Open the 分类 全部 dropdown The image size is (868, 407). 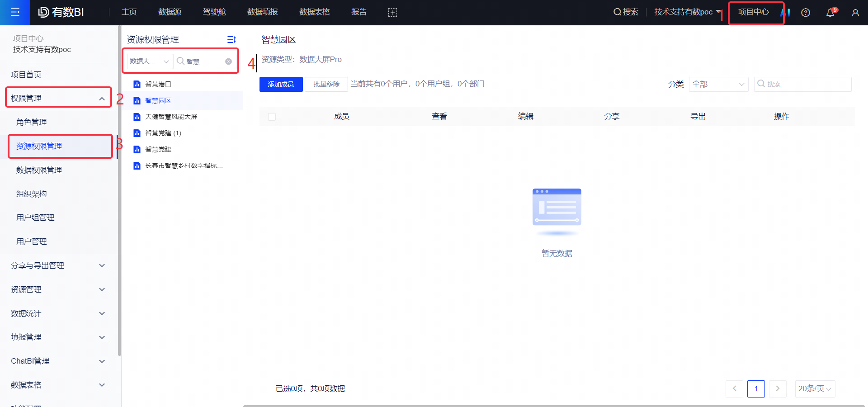pyautogui.click(x=718, y=84)
